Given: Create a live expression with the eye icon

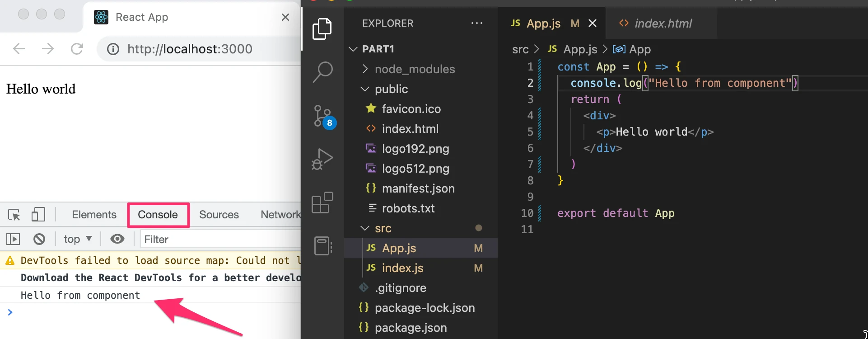Looking at the screenshot, I should (117, 239).
